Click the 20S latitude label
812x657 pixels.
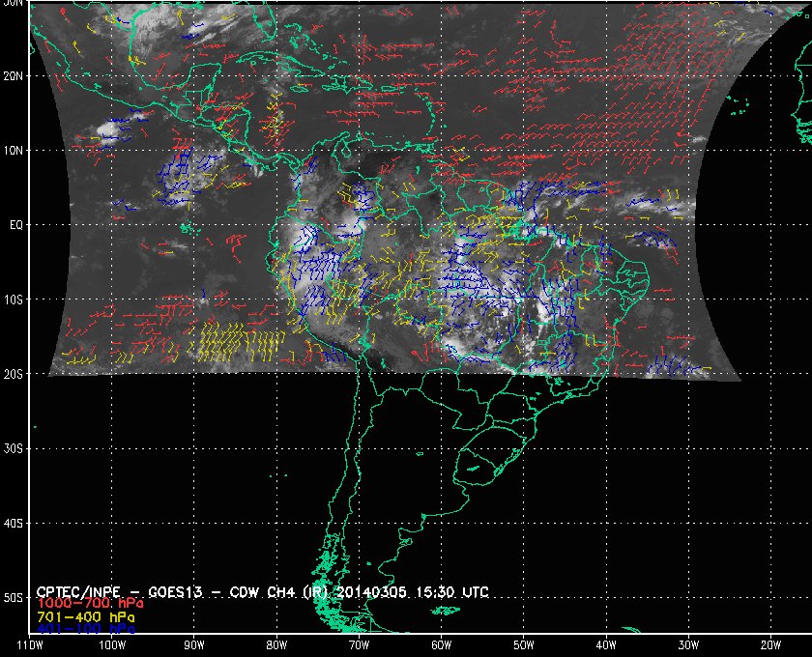tap(14, 374)
